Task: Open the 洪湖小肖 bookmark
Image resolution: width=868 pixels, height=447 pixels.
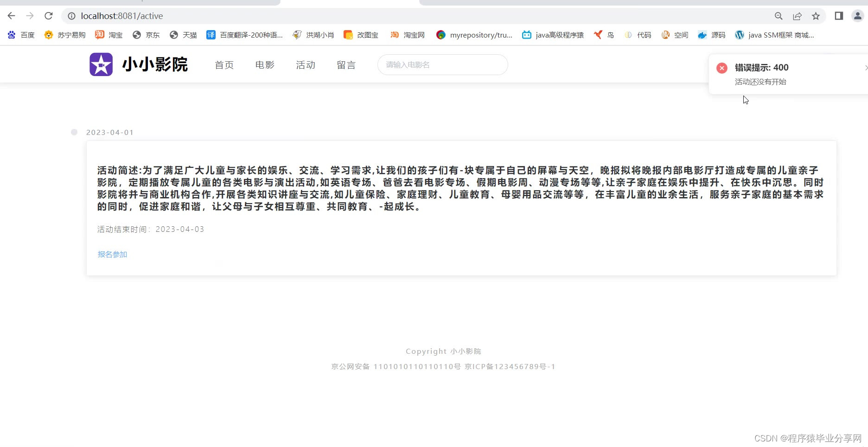Action: [x=313, y=35]
